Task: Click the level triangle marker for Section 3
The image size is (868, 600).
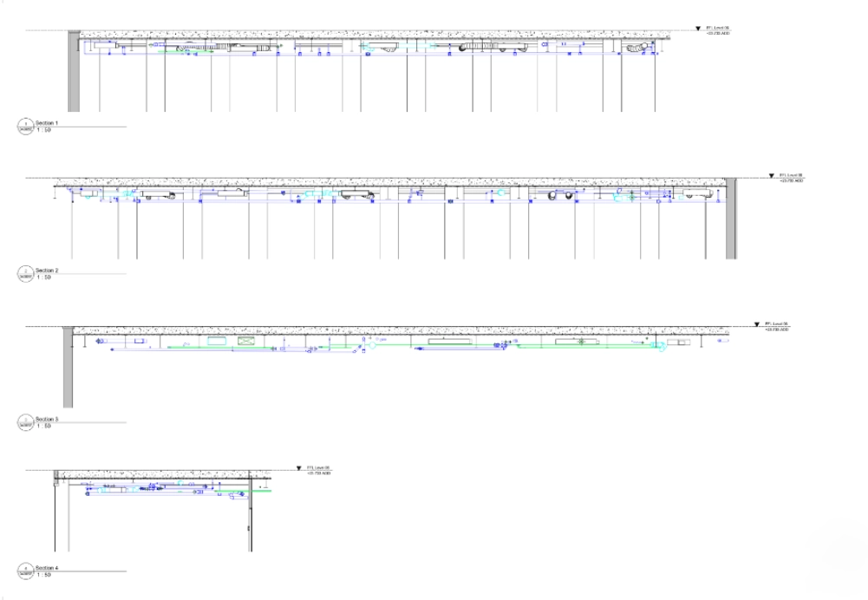Action: pos(756,325)
